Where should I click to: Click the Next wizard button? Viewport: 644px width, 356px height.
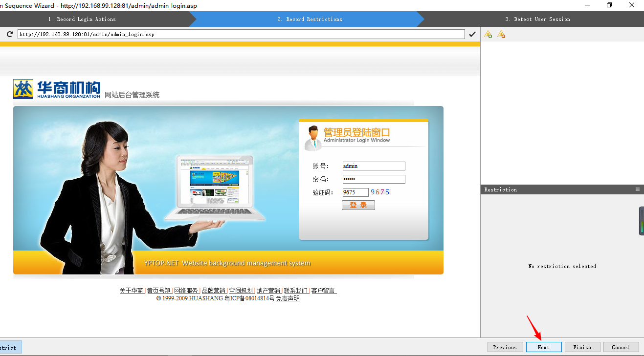pyautogui.click(x=544, y=347)
